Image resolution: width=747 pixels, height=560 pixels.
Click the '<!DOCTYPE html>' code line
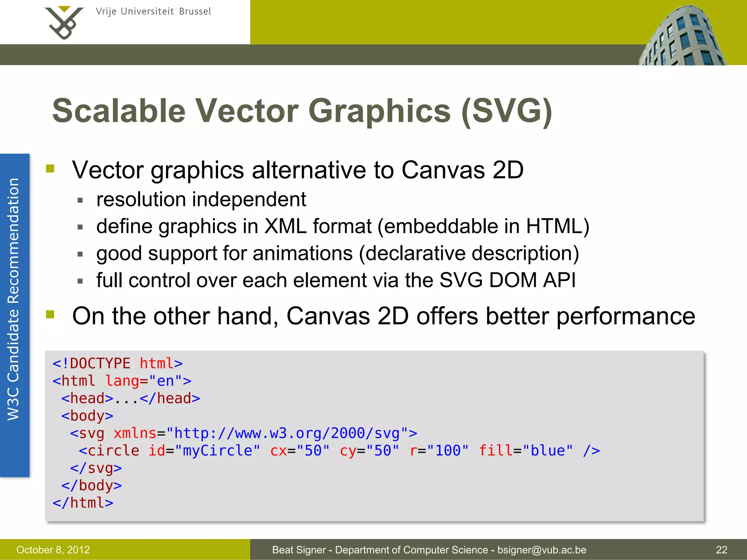117,363
